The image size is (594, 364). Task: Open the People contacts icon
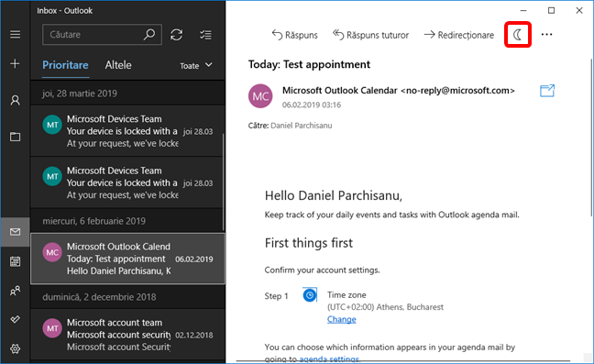pyautogui.click(x=16, y=291)
